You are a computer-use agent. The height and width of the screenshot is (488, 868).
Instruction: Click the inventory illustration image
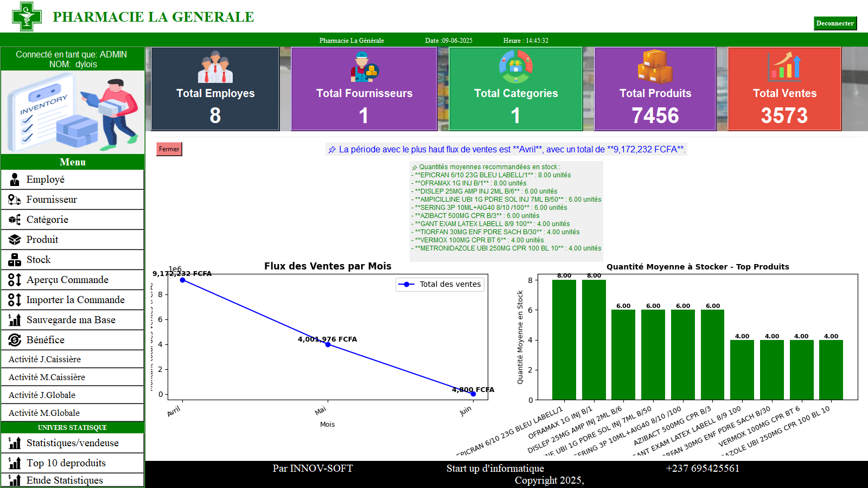(x=72, y=112)
